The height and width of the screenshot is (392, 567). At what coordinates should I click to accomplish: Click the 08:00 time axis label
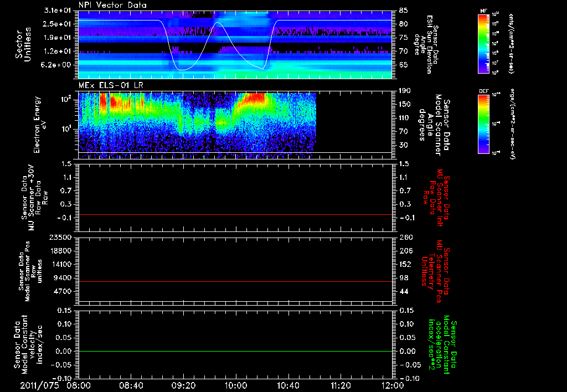point(79,385)
